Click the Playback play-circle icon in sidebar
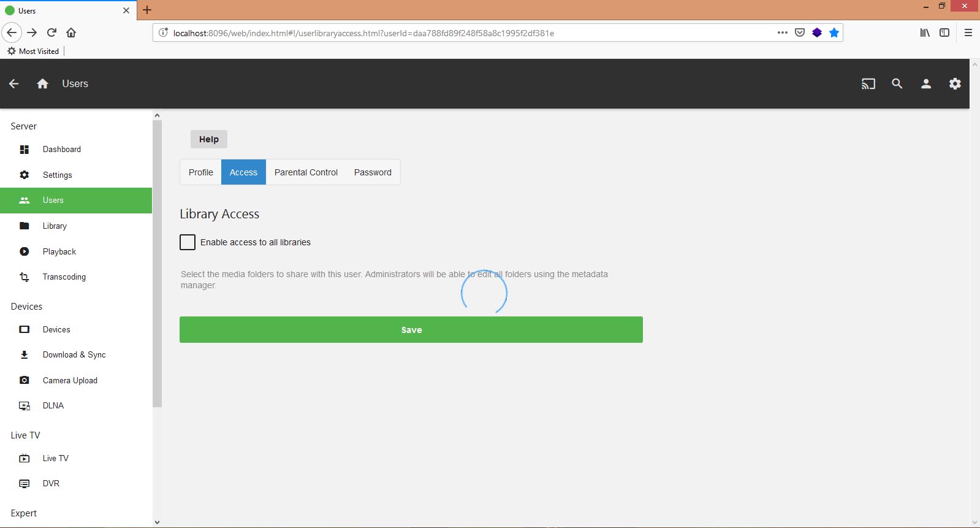This screenshot has height=528, width=980. coord(25,251)
